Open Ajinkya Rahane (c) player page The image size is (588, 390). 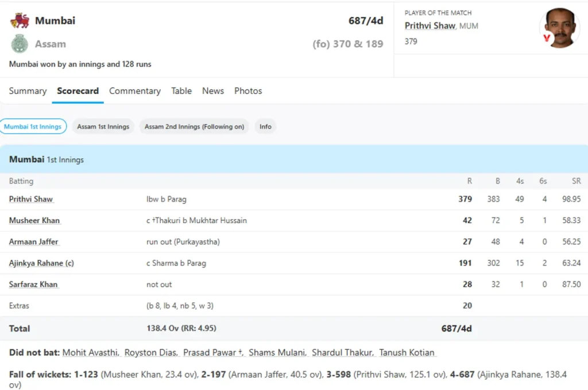point(41,263)
